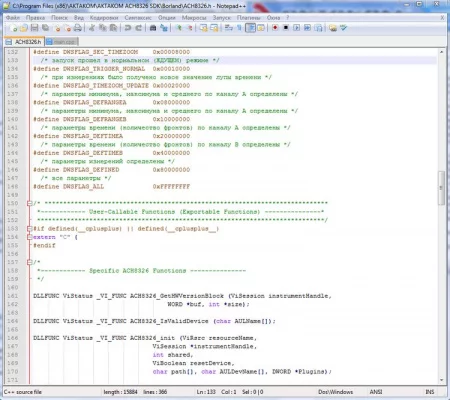Switch to the main.cpp tab
This screenshot has width=450, height=400.
click(62, 42)
